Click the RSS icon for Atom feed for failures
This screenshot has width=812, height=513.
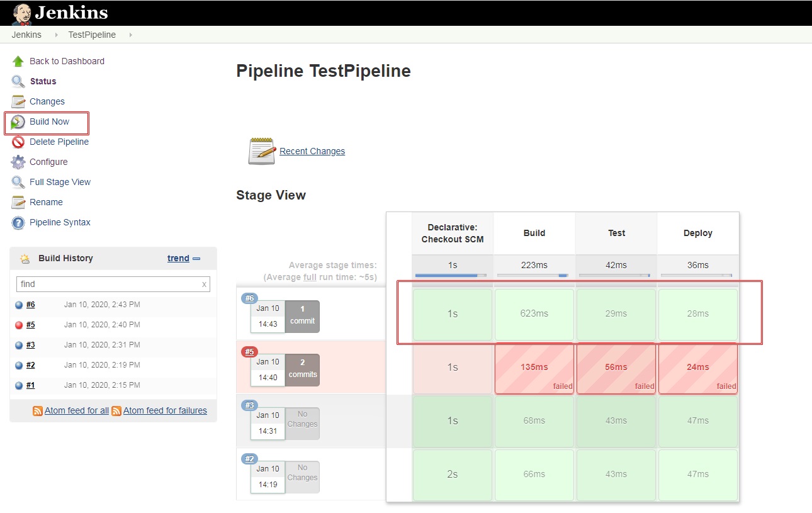point(116,410)
